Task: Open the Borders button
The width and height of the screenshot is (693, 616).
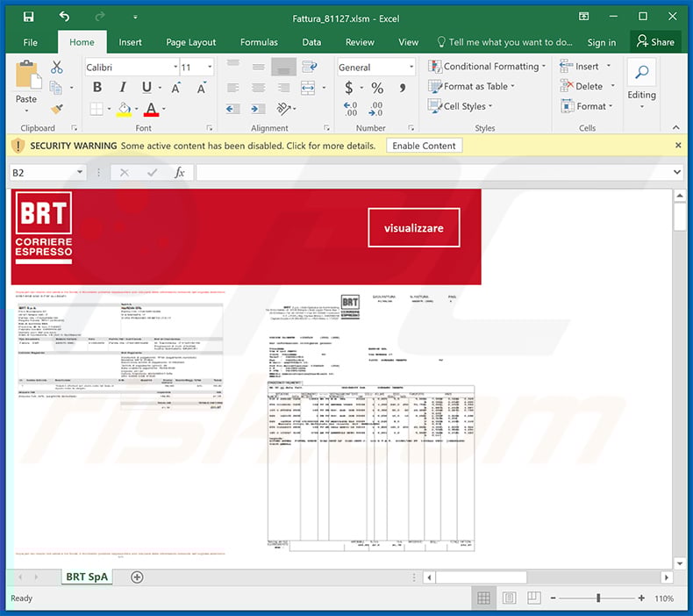Action: (96, 109)
